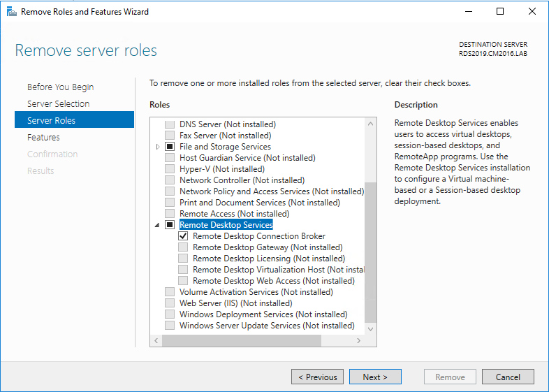
Task: Click the Remote Desktop Licensing checkbox
Action: tap(183, 259)
